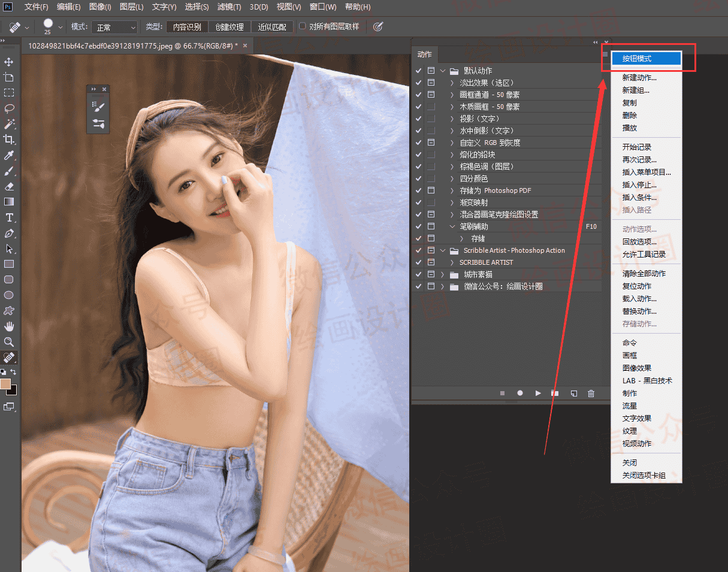Screen dimensions: 728x572
Task: Select the Zoom magnifier tool
Action: point(9,342)
